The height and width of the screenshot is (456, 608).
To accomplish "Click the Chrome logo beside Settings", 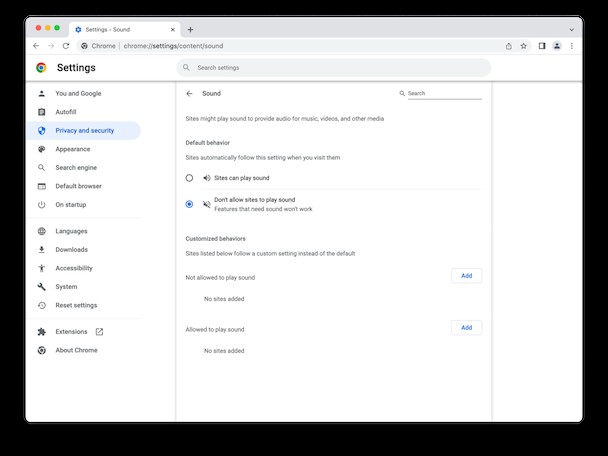I will coord(41,67).
